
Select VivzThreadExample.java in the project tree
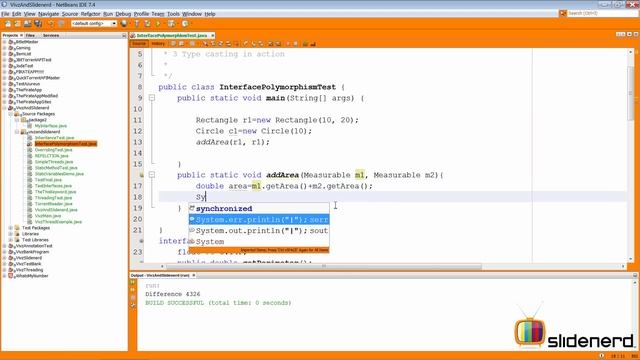(58, 222)
